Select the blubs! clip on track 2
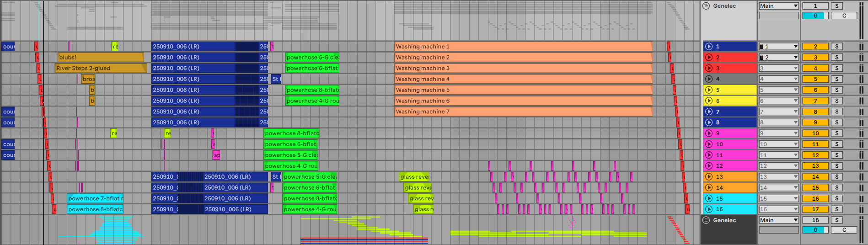Viewport: 868px width, 245px height. [x=100, y=58]
